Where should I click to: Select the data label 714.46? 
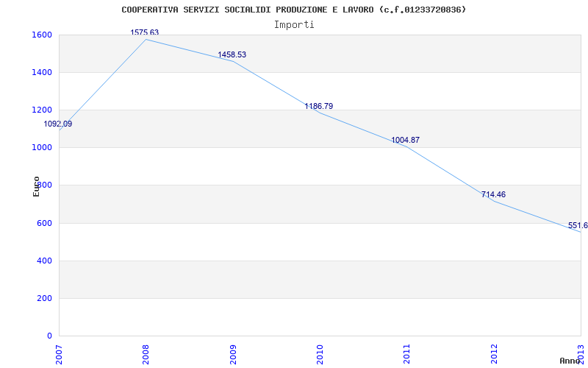(x=493, y=194)
